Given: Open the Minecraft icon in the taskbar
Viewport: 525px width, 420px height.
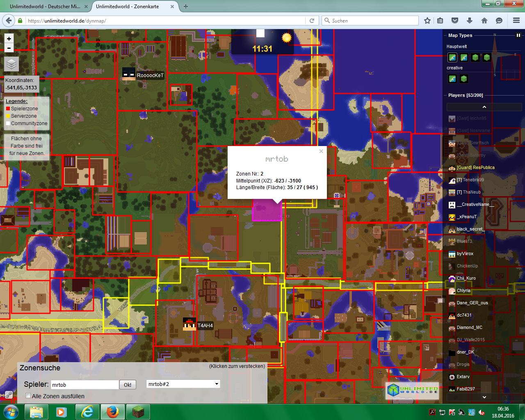Looking at the screenshot, I should tap(138, 412).
